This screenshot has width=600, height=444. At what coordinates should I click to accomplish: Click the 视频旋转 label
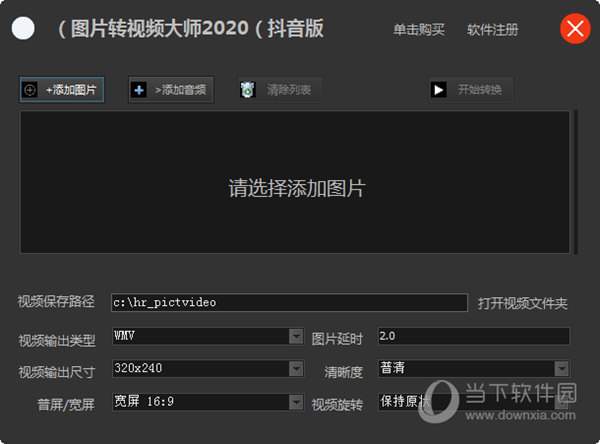337,405
